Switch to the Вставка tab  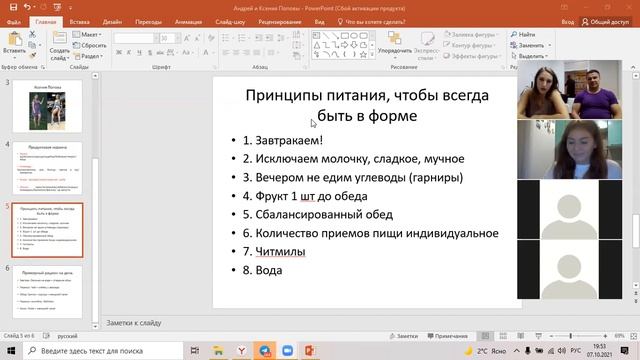pyautogui.click(x=79, y=22)
